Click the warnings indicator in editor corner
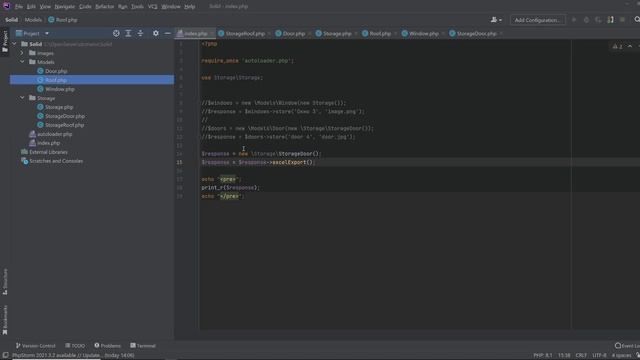Image resolution: width=640 pixels, height=360 pixels. [618, 47]
